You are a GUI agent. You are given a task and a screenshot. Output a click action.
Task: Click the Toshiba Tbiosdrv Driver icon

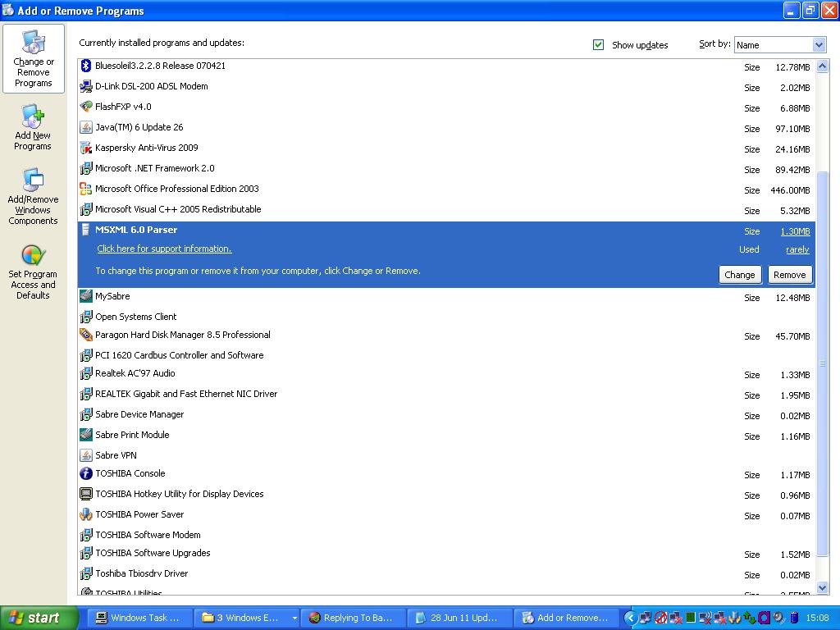[x=85, y=573]
